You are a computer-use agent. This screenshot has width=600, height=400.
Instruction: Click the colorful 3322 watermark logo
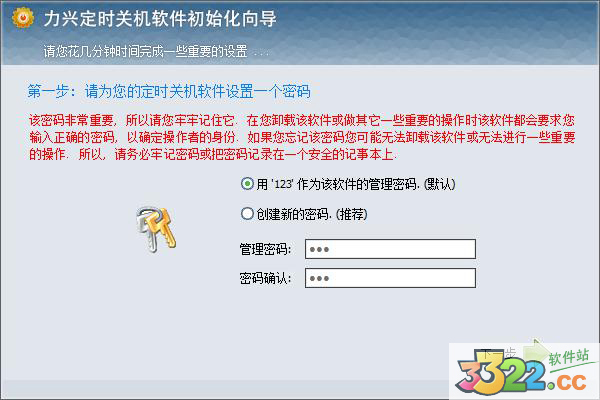coord(502,374)
